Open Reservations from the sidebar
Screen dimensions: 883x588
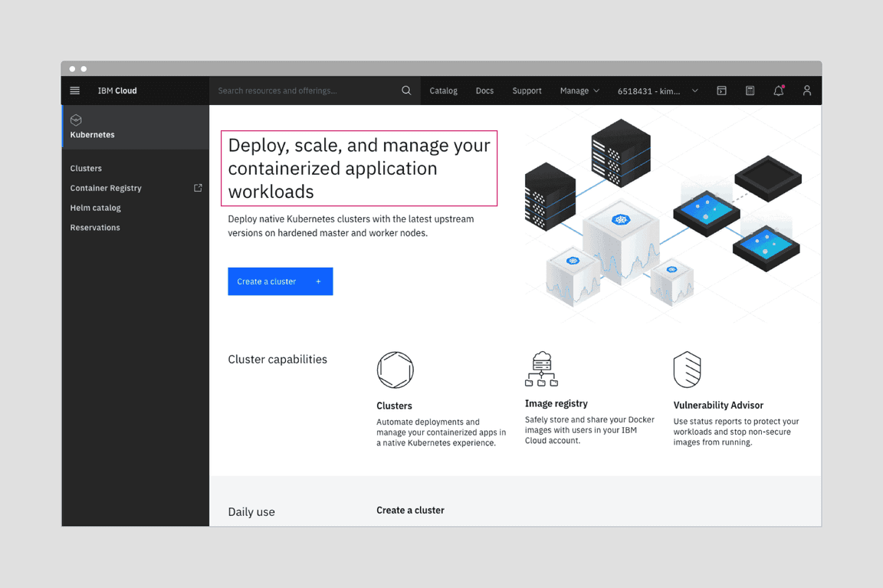click(x=94, y=227)
